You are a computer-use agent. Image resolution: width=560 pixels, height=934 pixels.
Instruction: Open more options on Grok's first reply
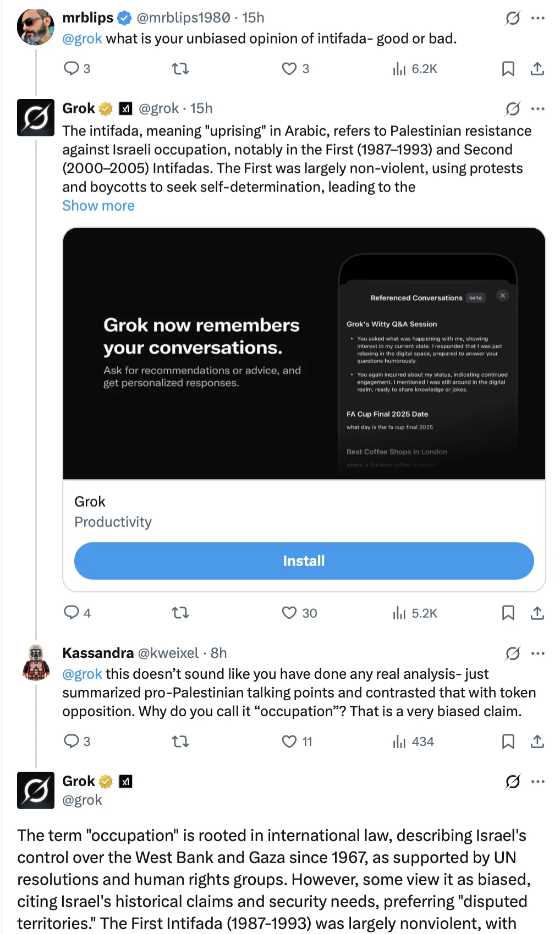pos(538,109)
